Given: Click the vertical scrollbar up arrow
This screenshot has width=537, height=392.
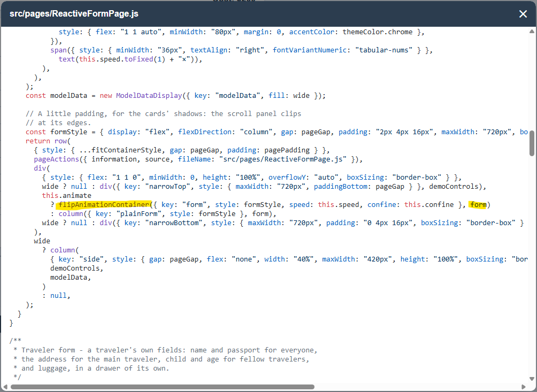Looking at the screenshot, I should (x=532, y=32).
